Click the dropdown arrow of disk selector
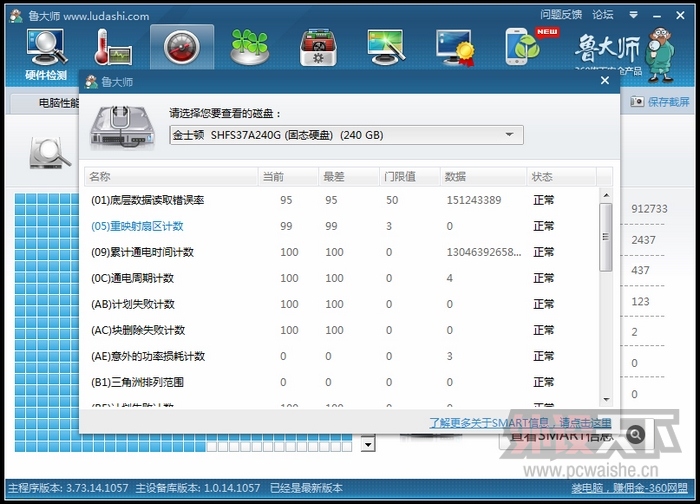Image resolution: width=700 pixels, height=504 pixels. click(509, 135)
